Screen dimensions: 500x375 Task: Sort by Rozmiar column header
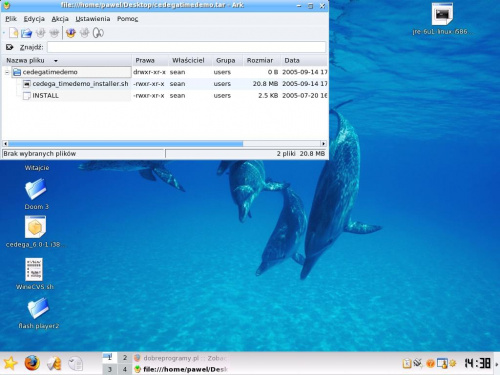tap(262, 60)
